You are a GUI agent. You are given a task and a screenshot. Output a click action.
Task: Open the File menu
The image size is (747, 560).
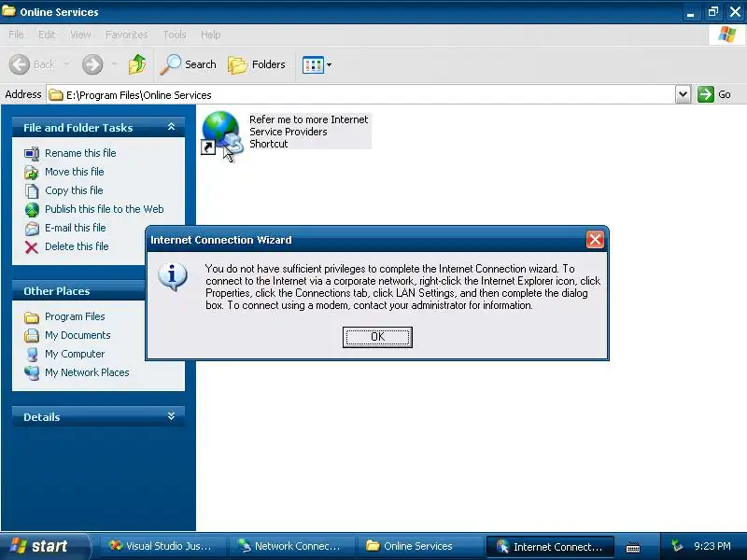pos(16,35)
